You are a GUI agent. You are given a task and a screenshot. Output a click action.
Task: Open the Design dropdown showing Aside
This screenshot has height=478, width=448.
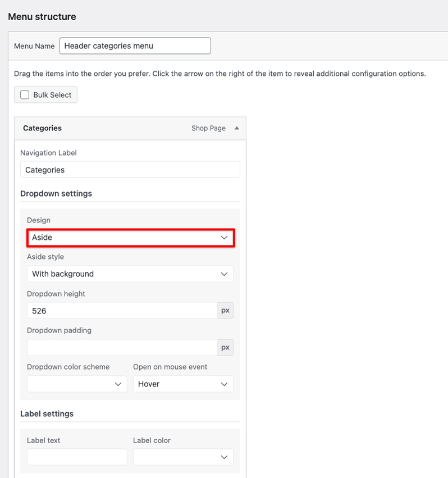[x=124, y=238]
